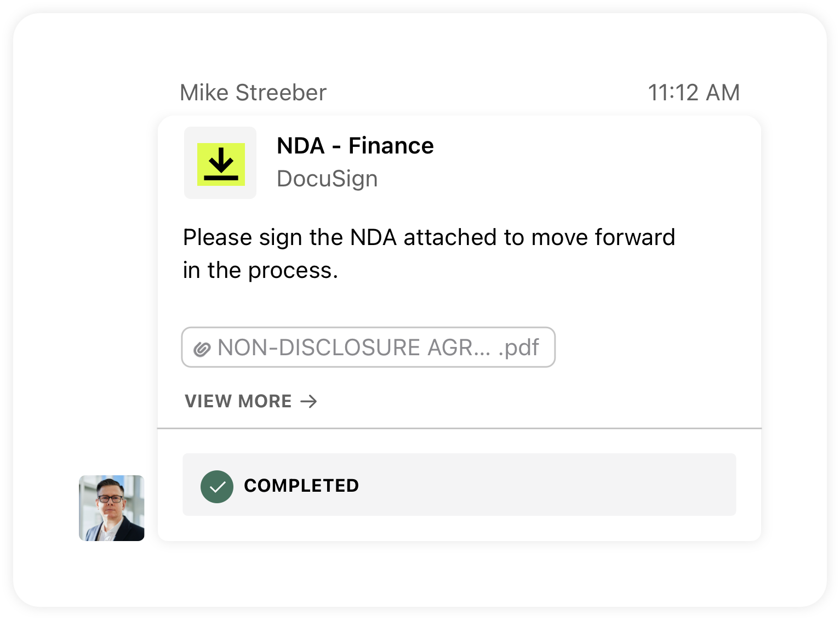Click the .pdf extension on attachment chip
This screenshot has height=620, width=840.
coord(518,348)
